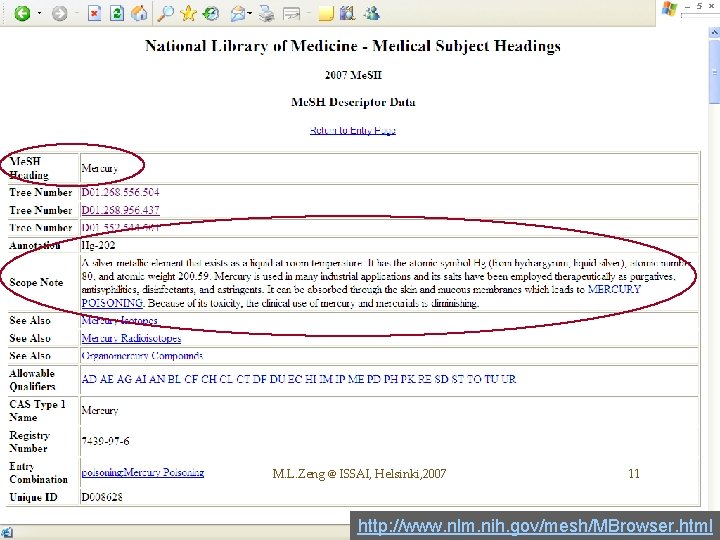Viewport: 720px width, 540px height.
Task: Click the UR allowable qualifier link
Action: [x=509, y=379]
